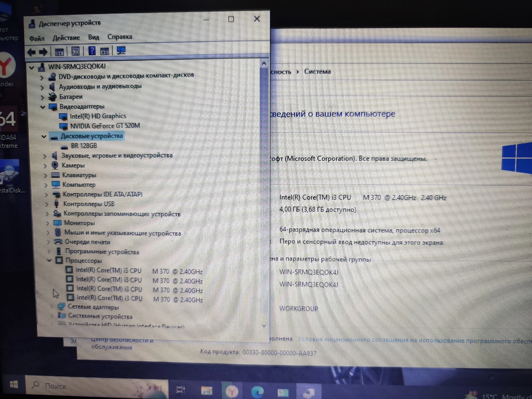Expand Контроллеры IDE ATA/ATAPI node
The image size is (532, 399).
[x=47, y=195]
